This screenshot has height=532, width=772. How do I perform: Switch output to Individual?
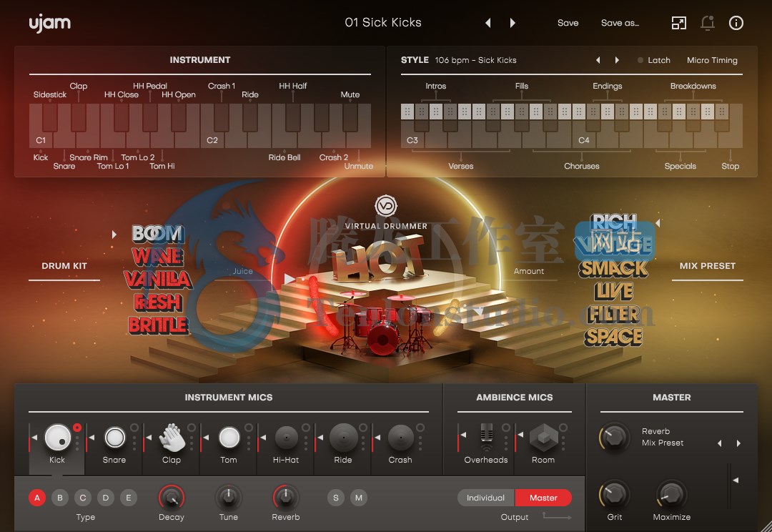pos(486,498)
